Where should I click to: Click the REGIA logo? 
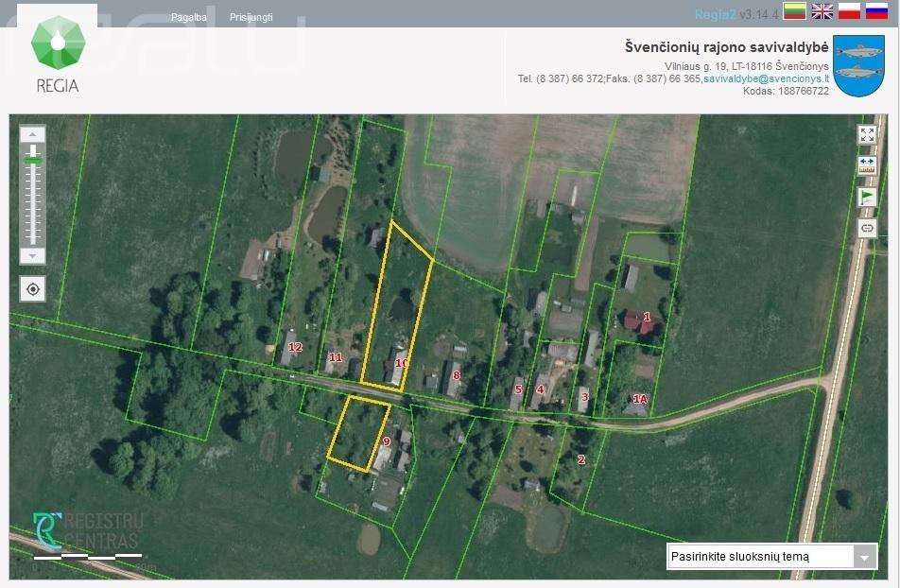click(x=58, y=55)
